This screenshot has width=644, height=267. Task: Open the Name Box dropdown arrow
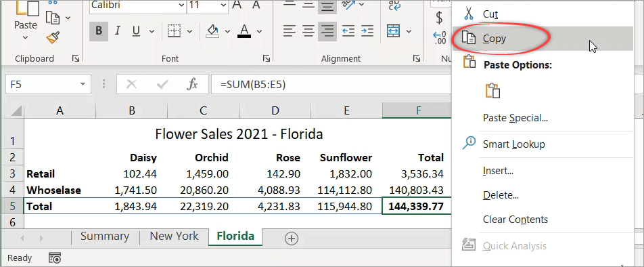point(83,84)
